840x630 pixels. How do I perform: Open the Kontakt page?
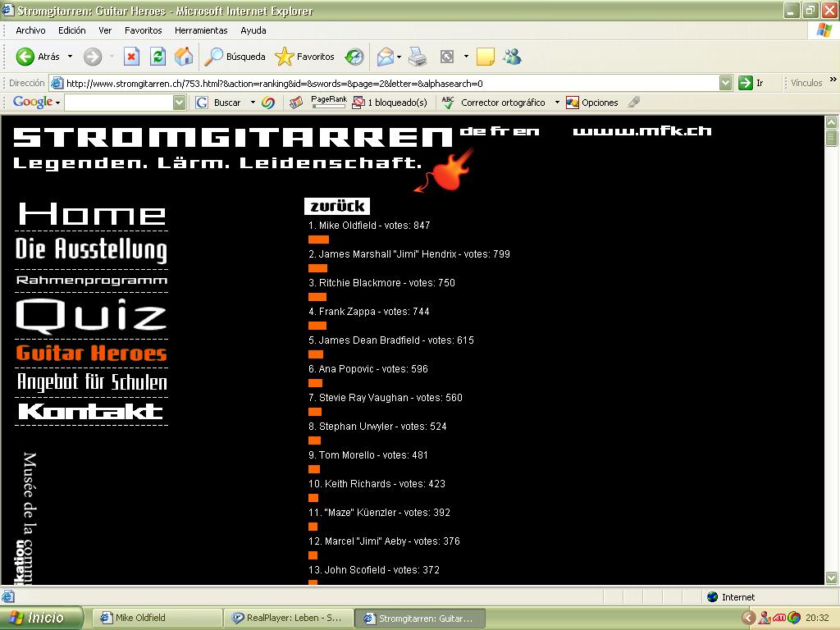(x=90, y=412)
